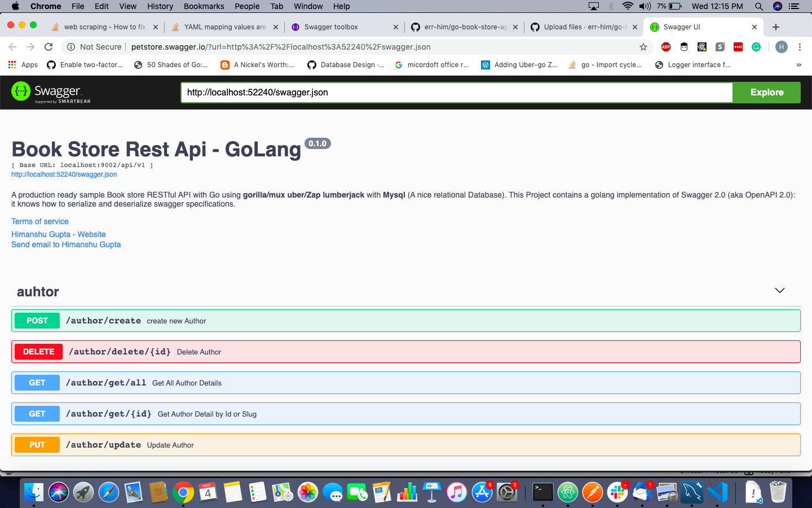The width and height of the screenshot is (812, 508).
Task: Open Slack from the Dock
Action: [x=617, y=492]
